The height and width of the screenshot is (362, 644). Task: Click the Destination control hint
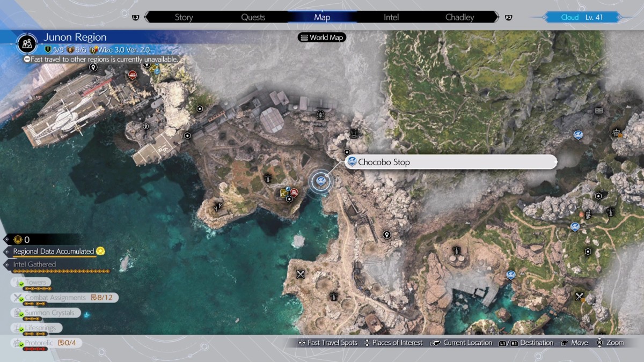tap(526, 343)
